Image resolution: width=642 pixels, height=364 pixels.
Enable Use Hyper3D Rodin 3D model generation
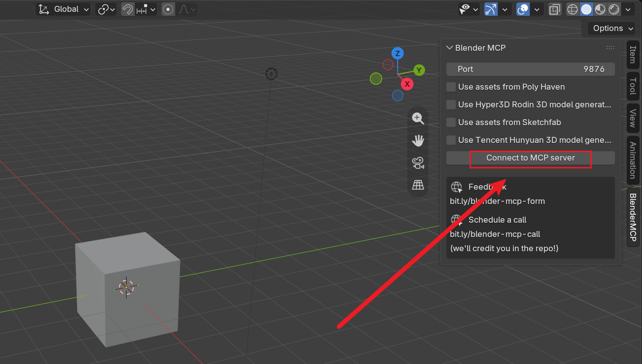(x=451, y=104)
